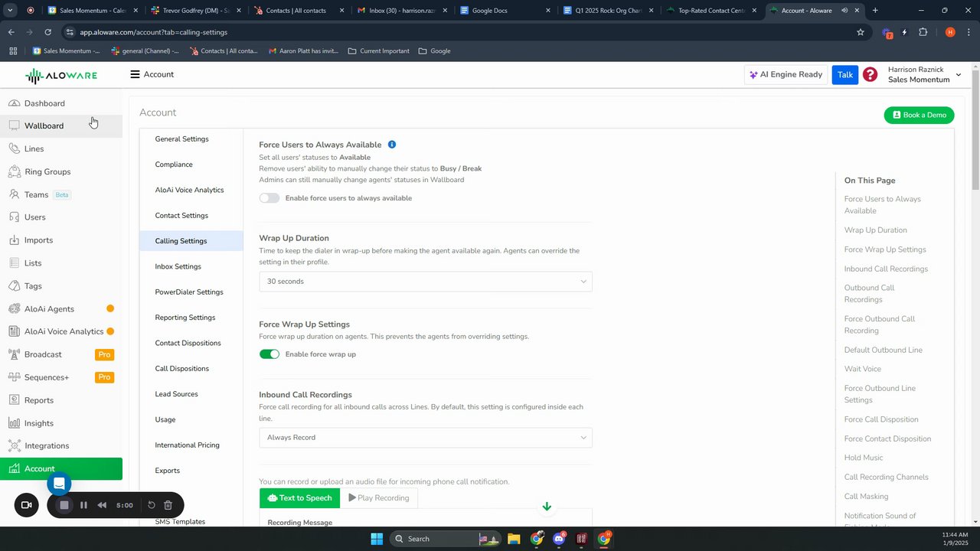Open Reporting Settings tab

pos(185,318)
